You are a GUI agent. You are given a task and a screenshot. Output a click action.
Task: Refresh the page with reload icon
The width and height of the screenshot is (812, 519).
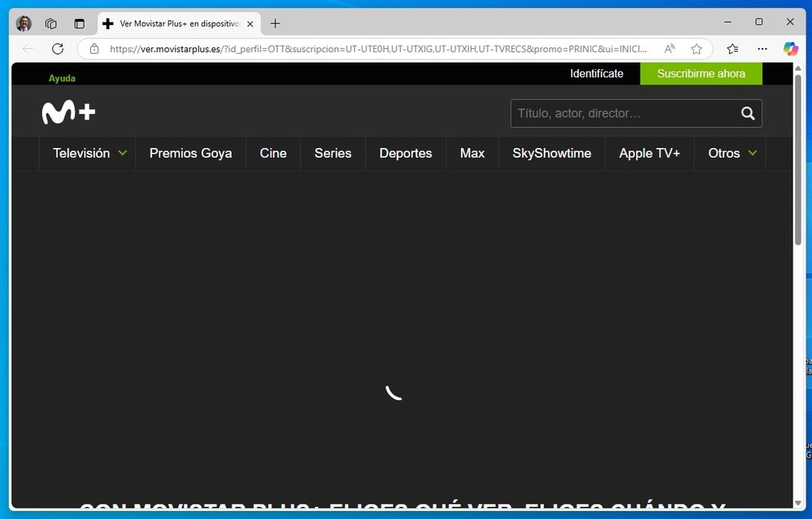coord(58,49)
